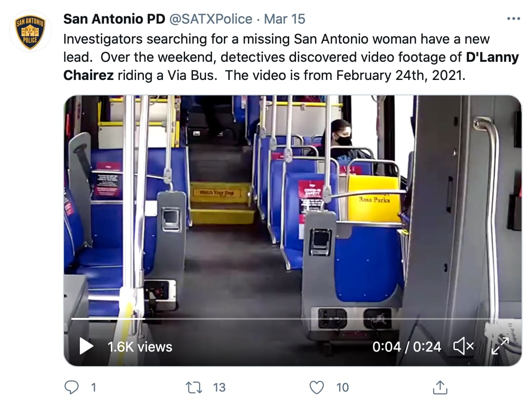Click the 1.6K views label
Image resolution: width=532 pixels, height=417 pixels.
(140, 347)
